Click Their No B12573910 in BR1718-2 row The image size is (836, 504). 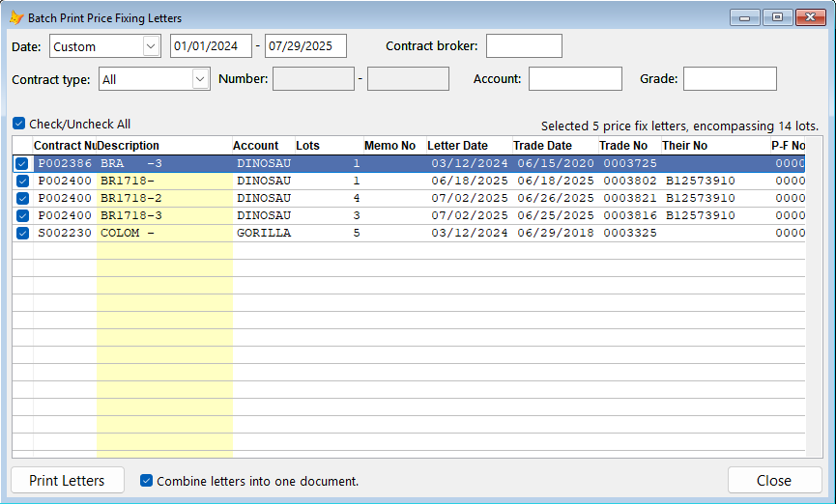pyautogui.click(x=716, y=198)
